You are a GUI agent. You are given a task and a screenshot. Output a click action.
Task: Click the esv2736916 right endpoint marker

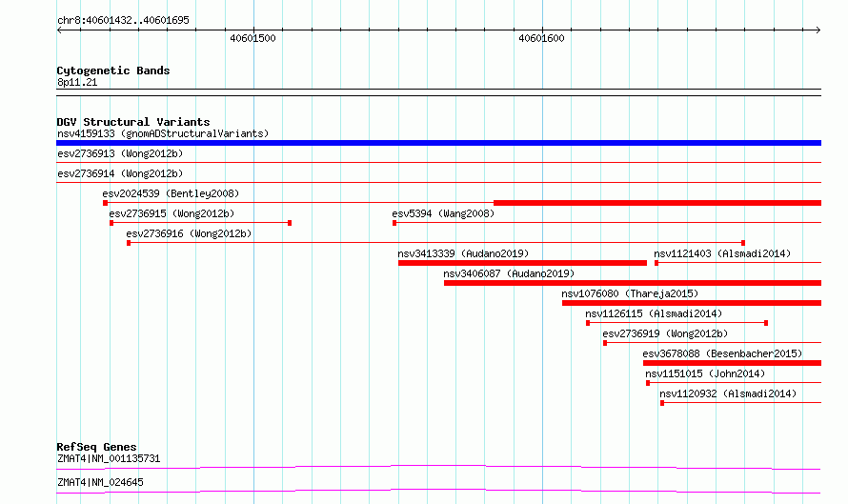(743, 243)
